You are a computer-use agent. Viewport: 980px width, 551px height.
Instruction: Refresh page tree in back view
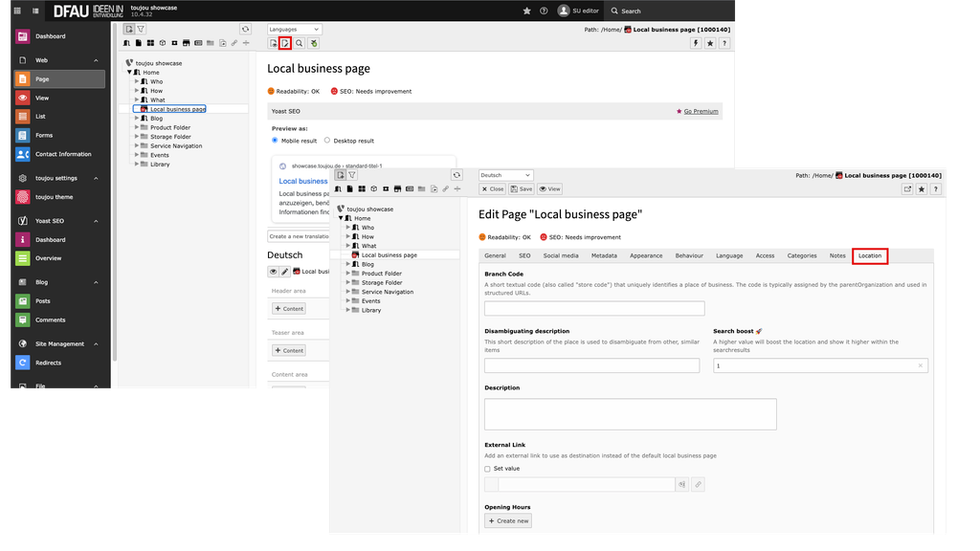pos(246,29)
